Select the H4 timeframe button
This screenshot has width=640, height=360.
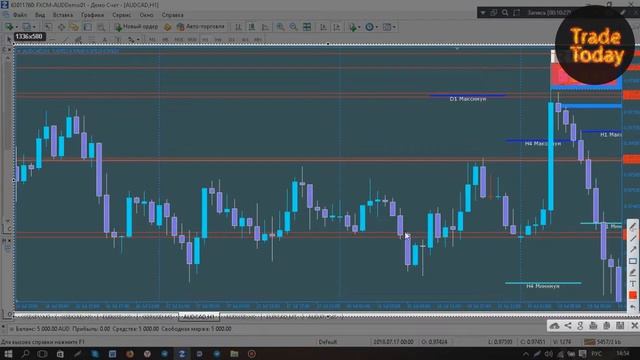[x=218, y=40]
